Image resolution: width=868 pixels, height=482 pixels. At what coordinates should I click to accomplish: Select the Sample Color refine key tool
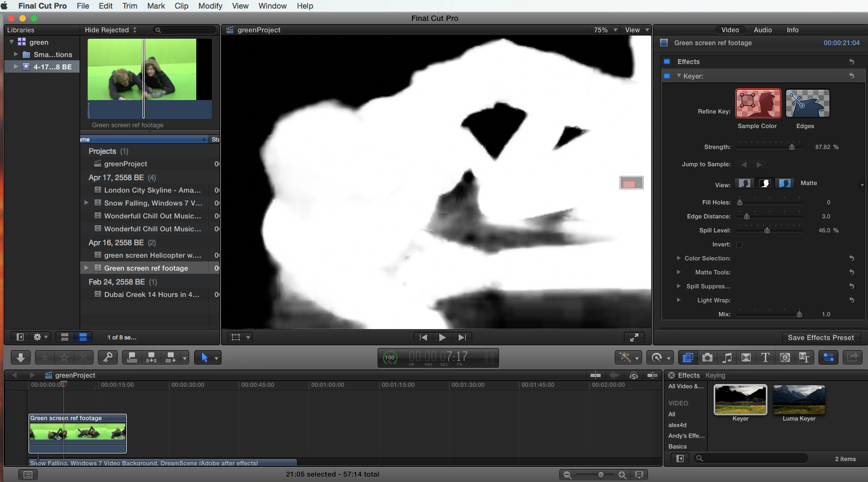point(758,103)
